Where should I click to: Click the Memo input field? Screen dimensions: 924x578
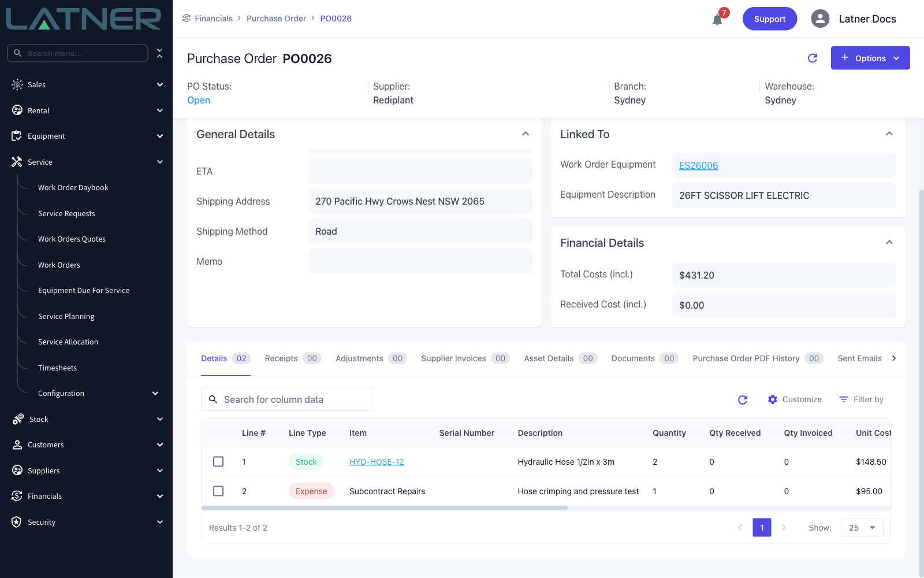[x=420, y=261]
